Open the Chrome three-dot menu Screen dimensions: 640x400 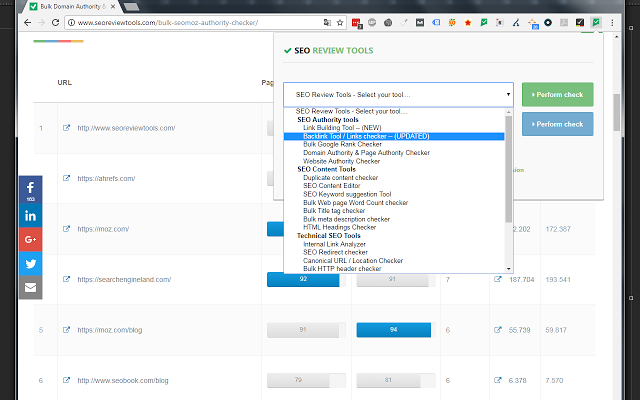click(x=612, y=22)
